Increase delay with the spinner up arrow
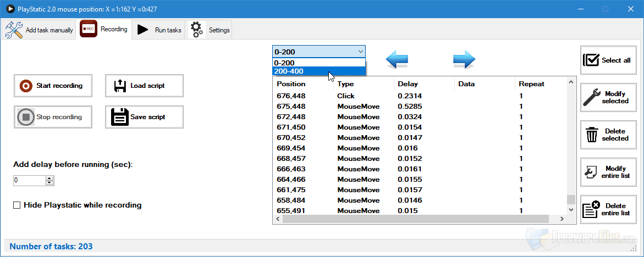This screenshot has height=257, width=644. pos(49,178)
